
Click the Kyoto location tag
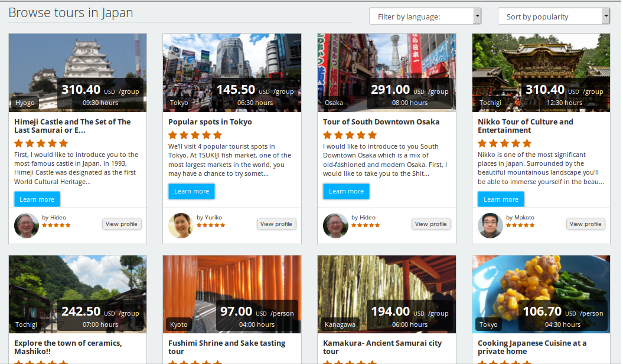(179, 324)
